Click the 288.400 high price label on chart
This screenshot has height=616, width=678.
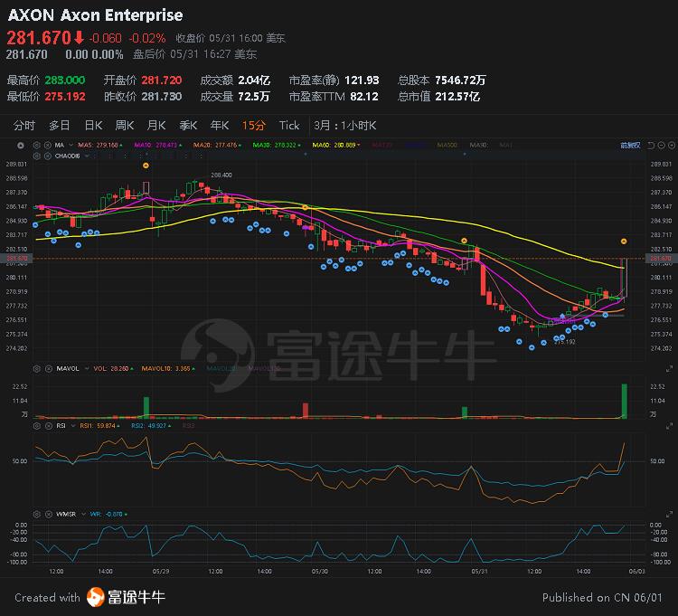click(x=221, y=175)
